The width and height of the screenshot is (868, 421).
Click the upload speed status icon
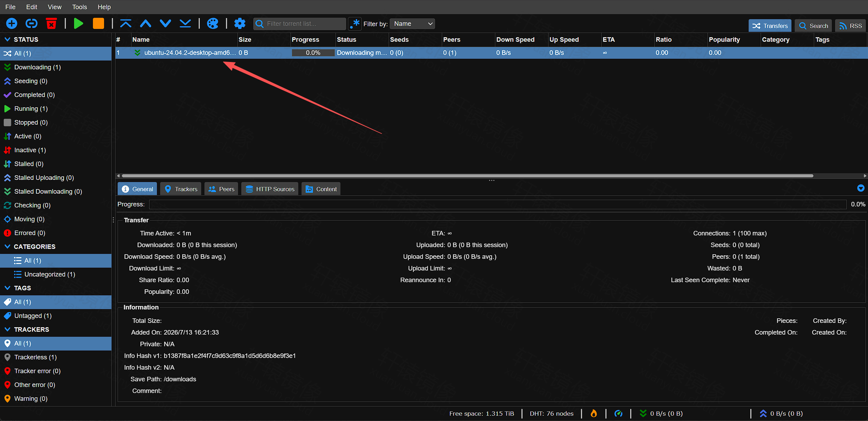[763, 413]
